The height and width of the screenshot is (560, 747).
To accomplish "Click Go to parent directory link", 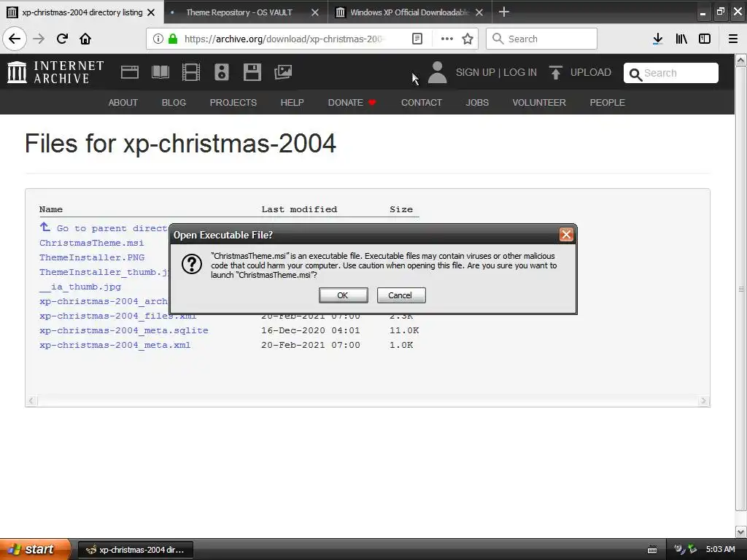I will pos(104,228).
